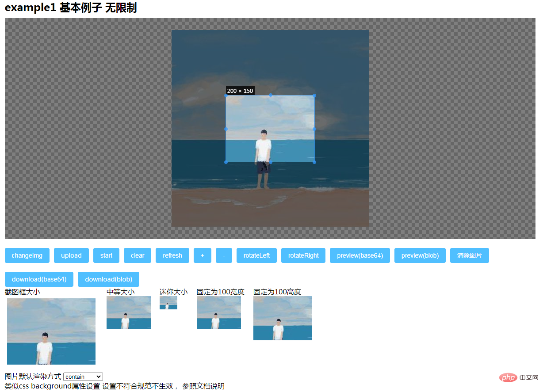Viewport: 543px width, 392px height.
Task: Click the crop box top-left handle
Action: click(x=226, y=95)
